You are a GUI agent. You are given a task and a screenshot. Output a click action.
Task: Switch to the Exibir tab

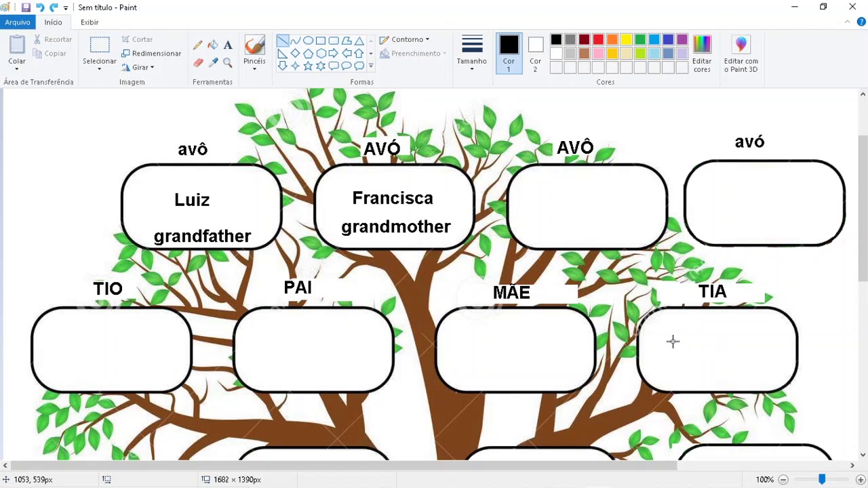click(x=90, y=22)
